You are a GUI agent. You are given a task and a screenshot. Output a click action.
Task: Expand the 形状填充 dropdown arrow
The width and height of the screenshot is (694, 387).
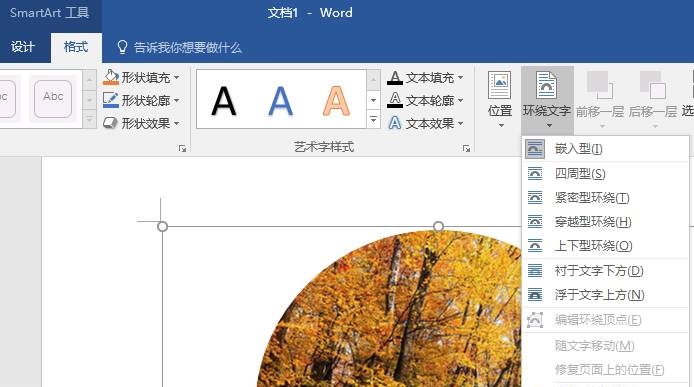177,77
